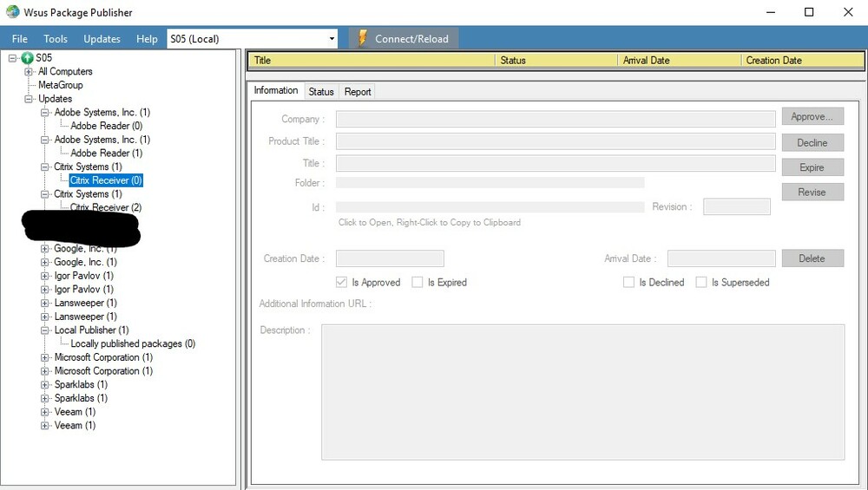Enable the Is Expired checkbox
868x490 pixels.
(x=418, y=283)
